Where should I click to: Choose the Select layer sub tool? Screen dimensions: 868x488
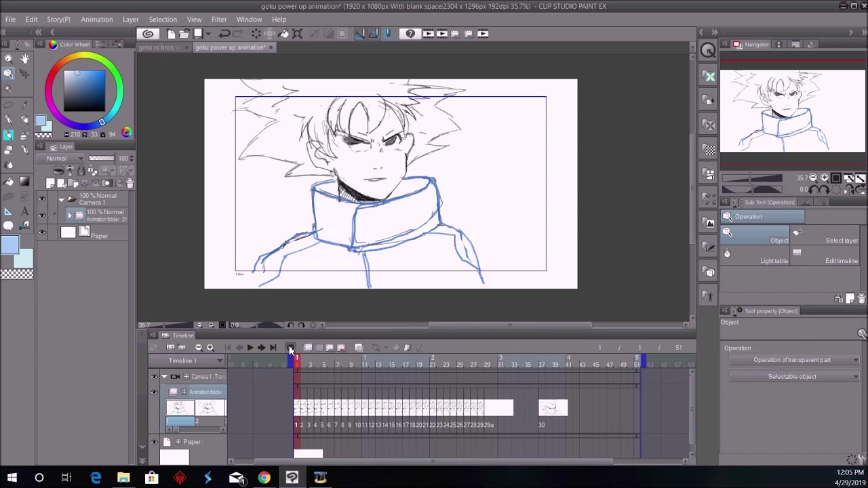click(x=825, y=237)
